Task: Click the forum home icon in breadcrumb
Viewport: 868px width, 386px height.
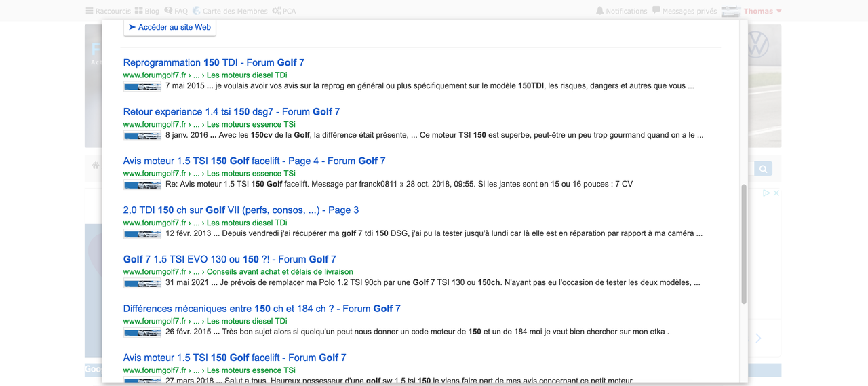Action: coord(96,166)
